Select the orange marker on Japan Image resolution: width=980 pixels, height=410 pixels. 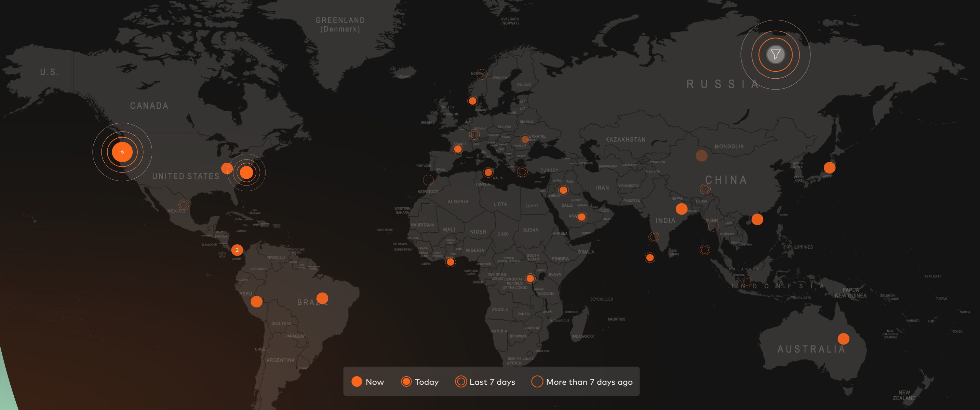point(829,167)
